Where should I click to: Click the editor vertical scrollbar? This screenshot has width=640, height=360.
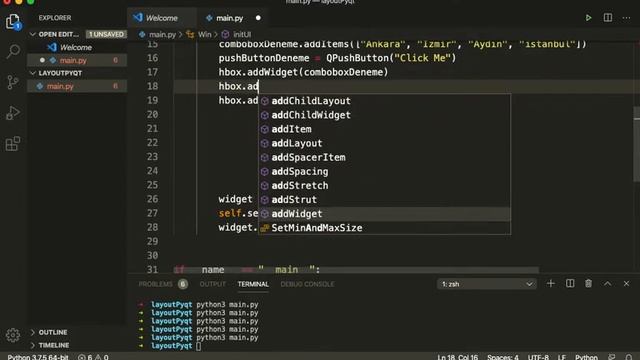tap(637, 144)
